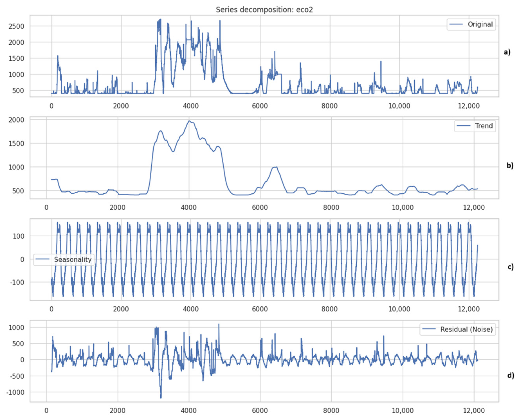Click the 12,000 x-axis tick under Original plot
Screen dimensions: 519x420
(x=469, y=106)
